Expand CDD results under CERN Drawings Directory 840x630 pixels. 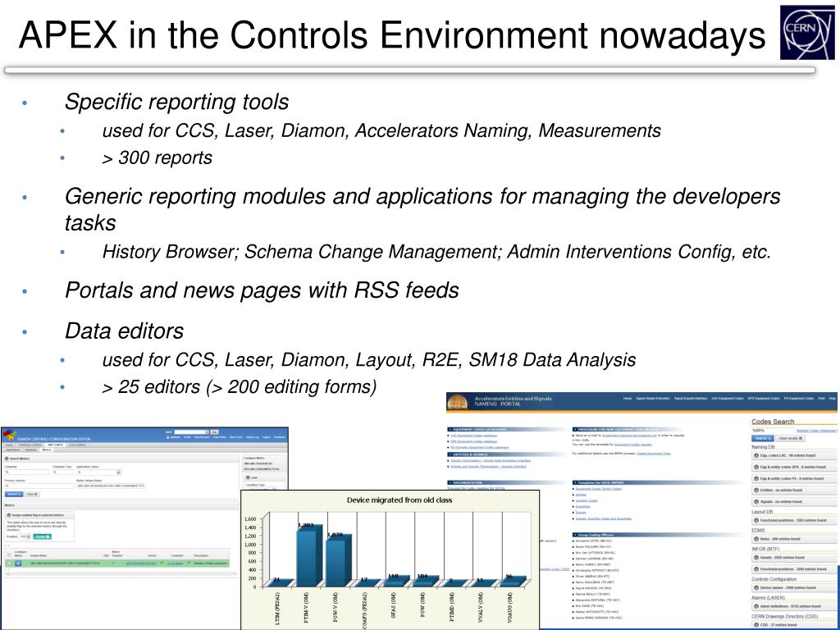pyautogui.click(x=756, y=624)
